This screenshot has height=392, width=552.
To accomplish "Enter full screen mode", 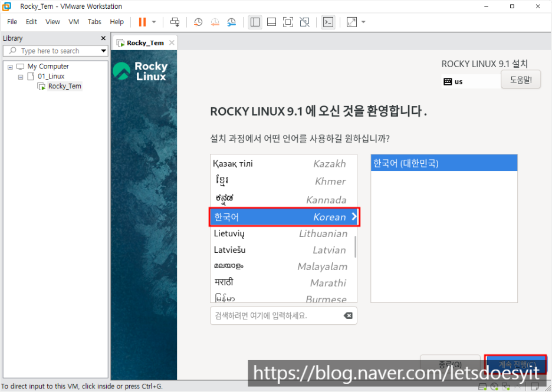I will click(288, 22).
